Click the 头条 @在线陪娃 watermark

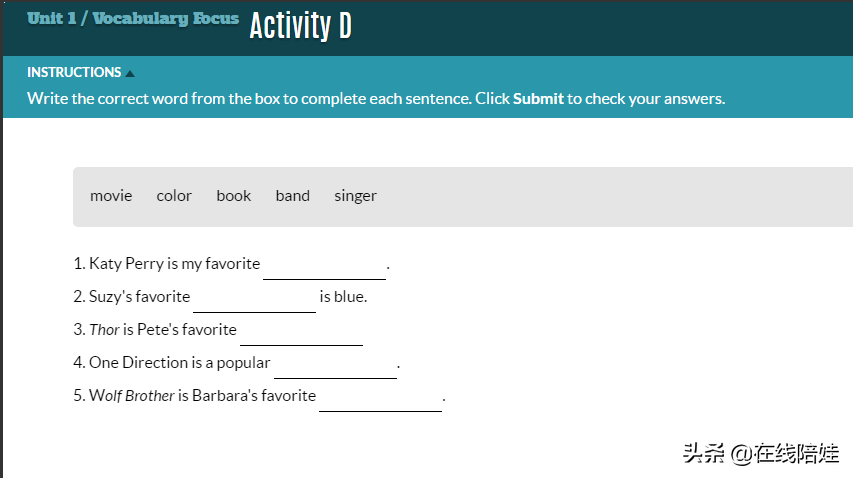[760, 453]
